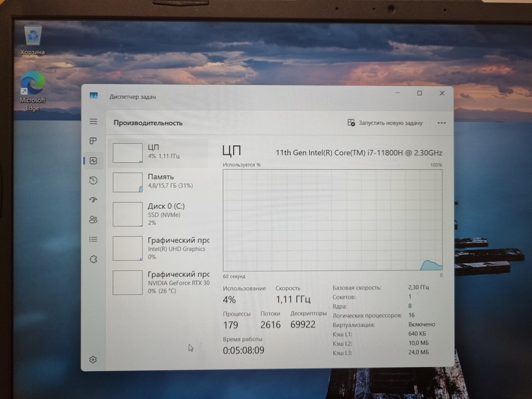Open the Microsoft Edge desktop shortcut

coord(32,91)
